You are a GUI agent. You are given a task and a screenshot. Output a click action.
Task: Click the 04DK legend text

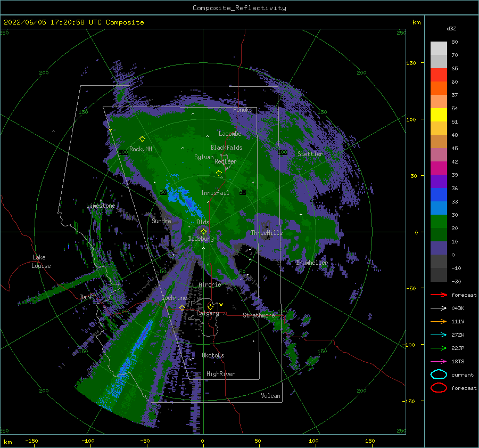[458, 308]
